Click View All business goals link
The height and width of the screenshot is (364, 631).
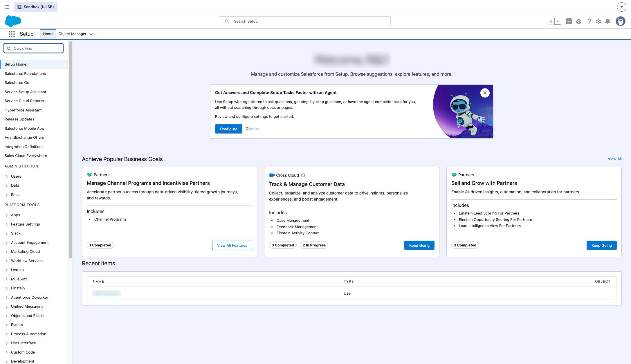click(x=614, y=159)
